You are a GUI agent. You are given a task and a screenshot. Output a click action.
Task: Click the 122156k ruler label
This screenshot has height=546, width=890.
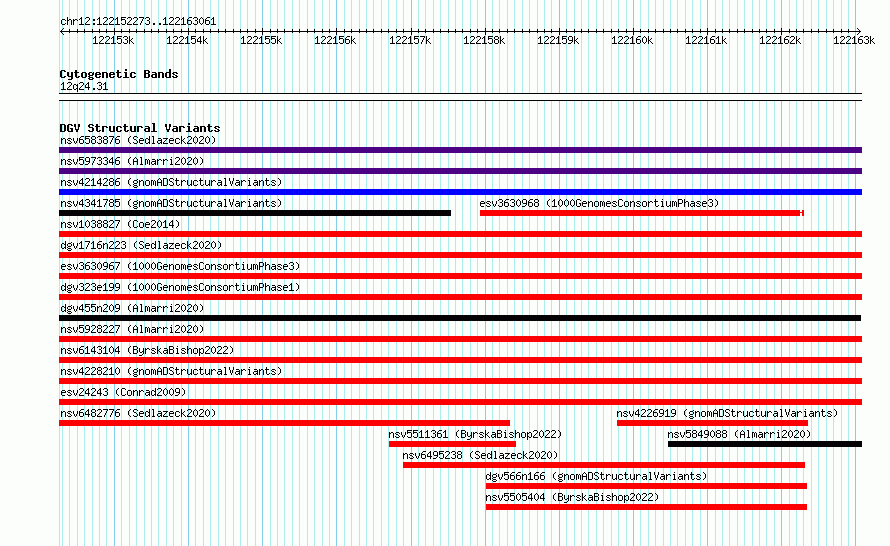(x=335, y=40)
